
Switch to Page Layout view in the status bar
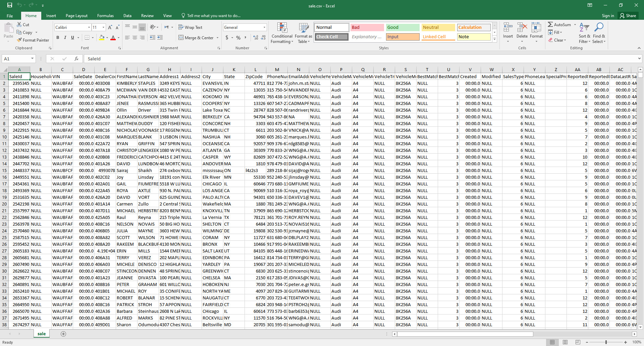tap(565, 342)
